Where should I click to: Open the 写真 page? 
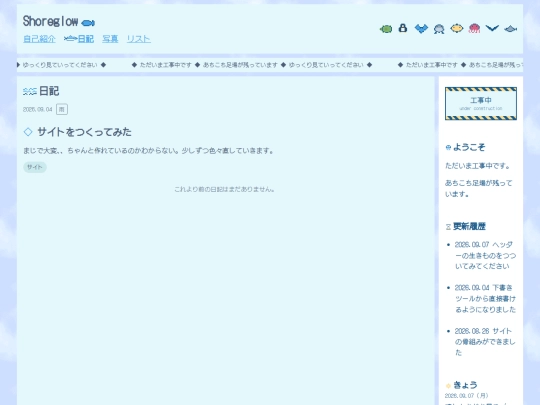[110, 39]
